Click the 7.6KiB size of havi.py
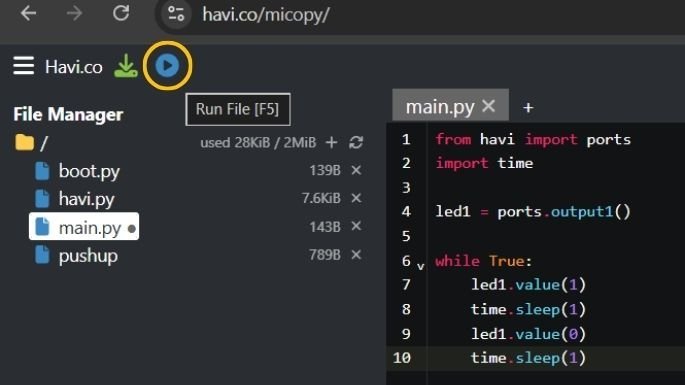The height and width of the screenshot is (385, 685). [x=321, y=198]
